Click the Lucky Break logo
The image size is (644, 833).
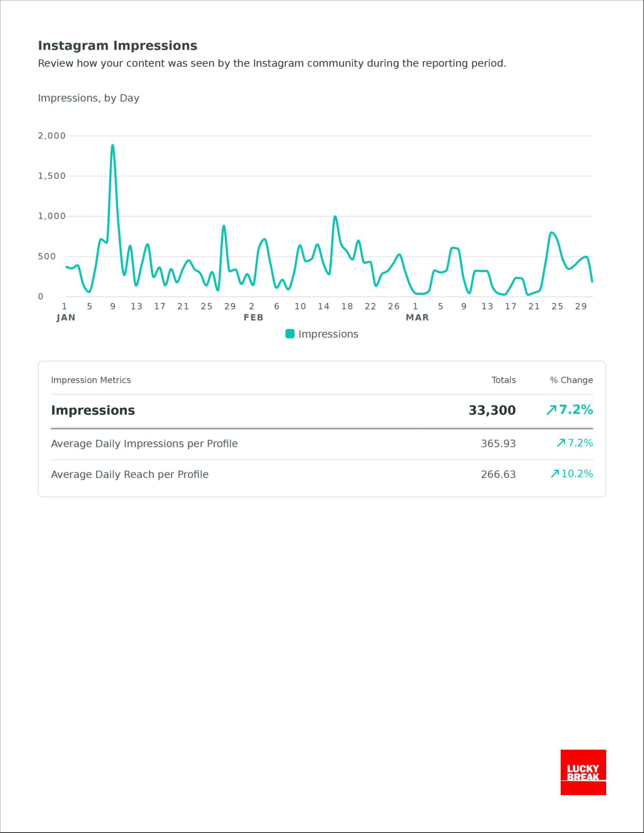click(x=583, y=772)
